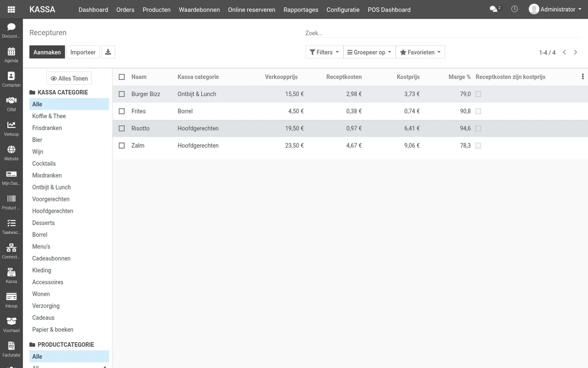Open the Filters dropdown
588x368 pixels.
click(x=324, y=52)
